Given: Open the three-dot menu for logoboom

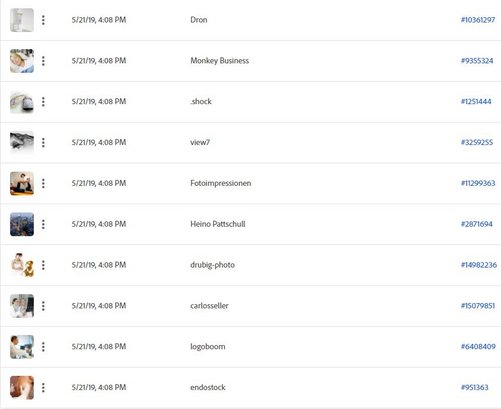Looking at the screenshot, I should pos(43,347).
